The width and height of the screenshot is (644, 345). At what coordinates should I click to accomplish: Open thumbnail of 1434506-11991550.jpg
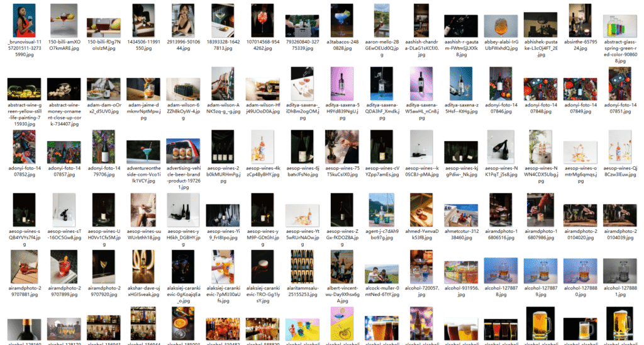(144, 21)
